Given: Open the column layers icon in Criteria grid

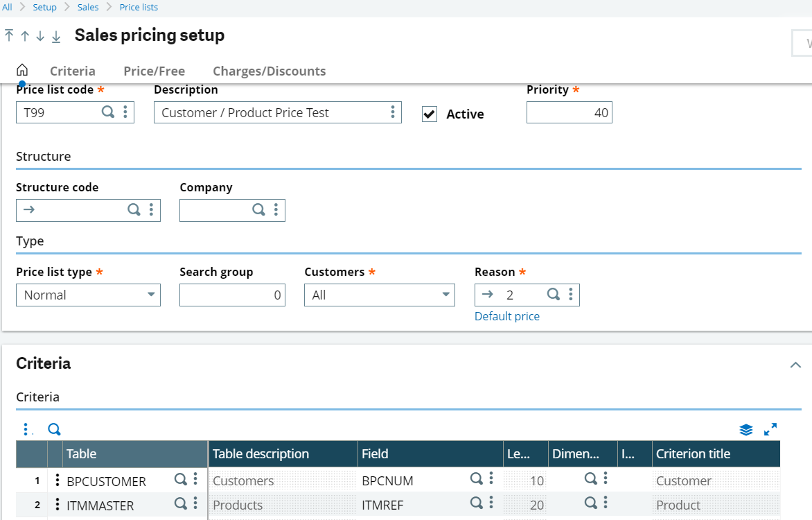Looking at the screenshot, I should tap(746, 429).
